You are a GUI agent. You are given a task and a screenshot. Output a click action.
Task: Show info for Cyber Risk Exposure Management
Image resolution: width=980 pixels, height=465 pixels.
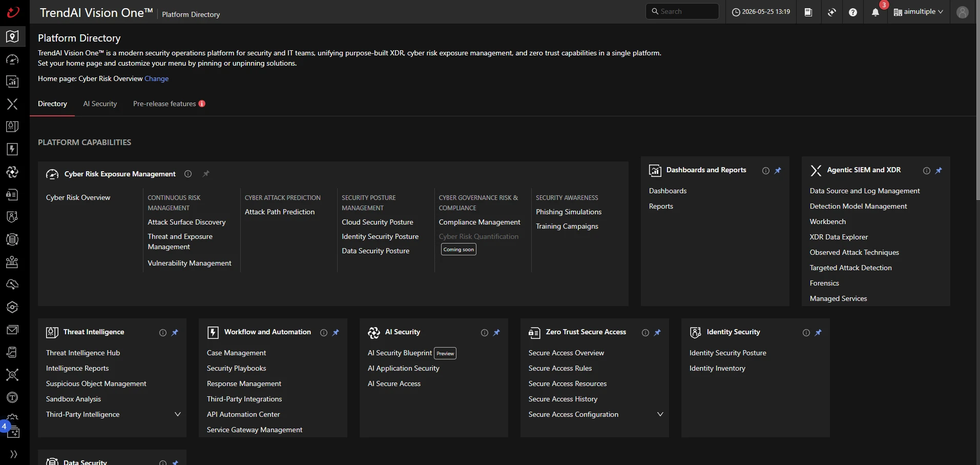click(x=188, y=174)
